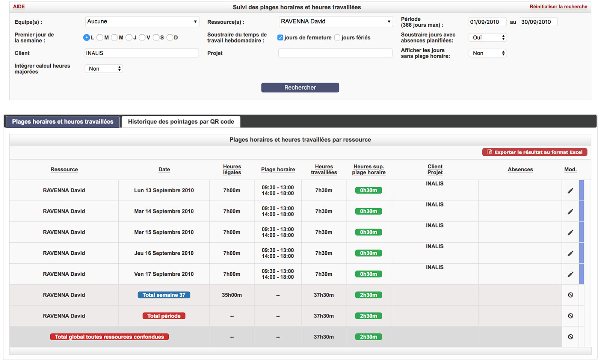Click pencil icon for Mar 14 Septembre

(570, 211)
